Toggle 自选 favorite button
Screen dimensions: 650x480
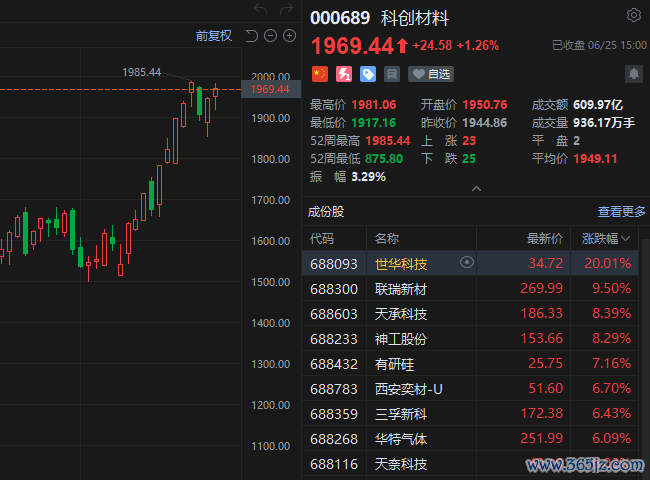click(431, 74)
